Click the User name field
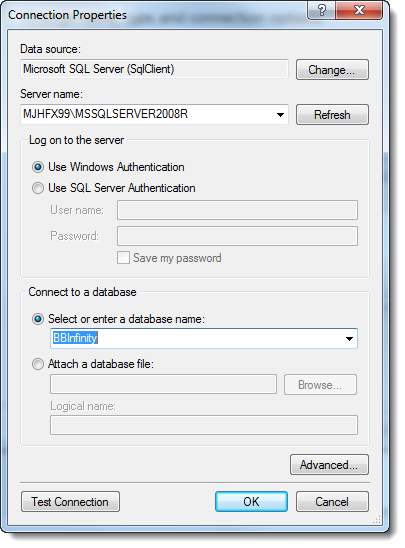Image resolution: width=405 pixels, height=548 pixels. point(237,210)
